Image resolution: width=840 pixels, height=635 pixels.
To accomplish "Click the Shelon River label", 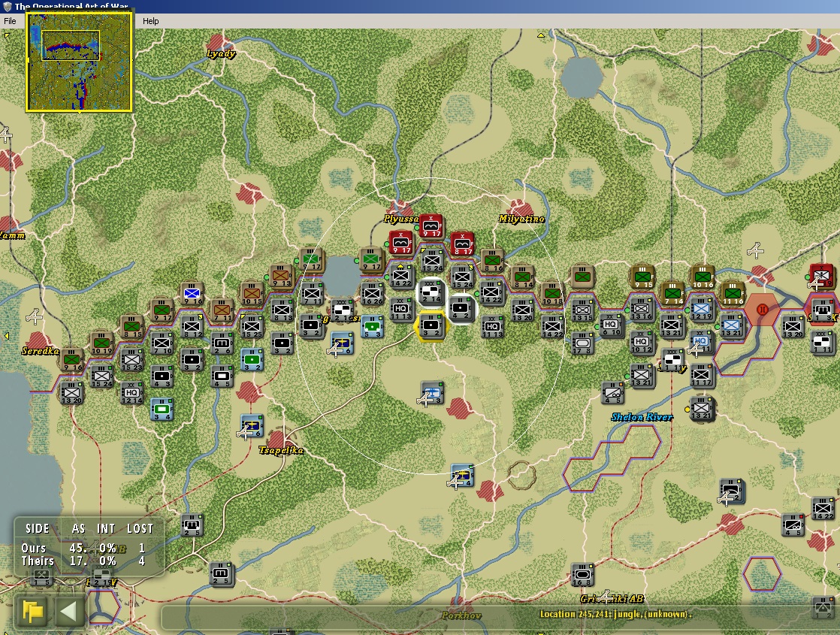I will click(x=642, y=416).
